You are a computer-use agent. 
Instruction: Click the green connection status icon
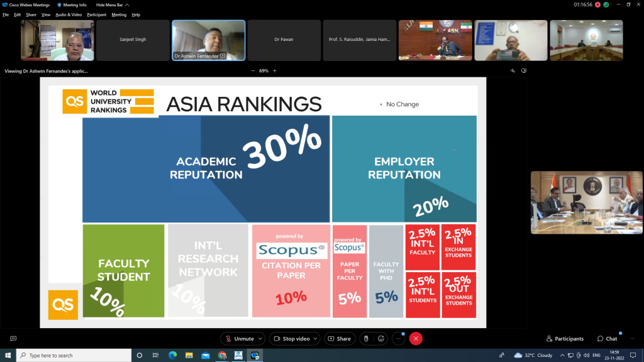click(606, 4)
